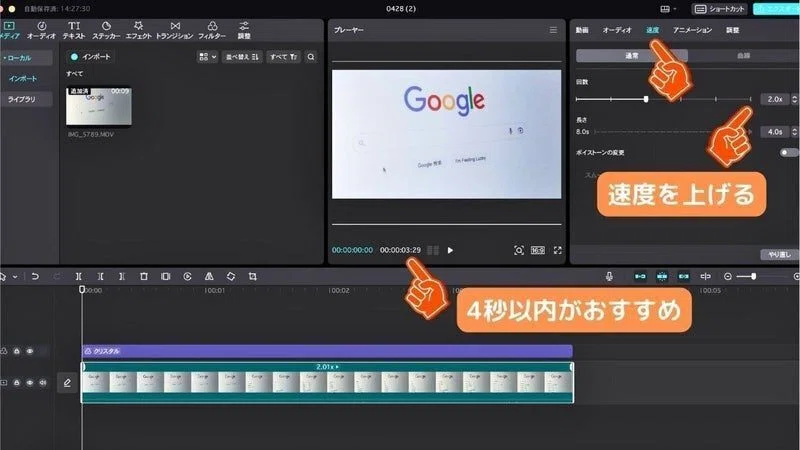The image size is (800, 450).
Task: Click the speed 2.0x value stepper arrows
Action: pos(794,99)
